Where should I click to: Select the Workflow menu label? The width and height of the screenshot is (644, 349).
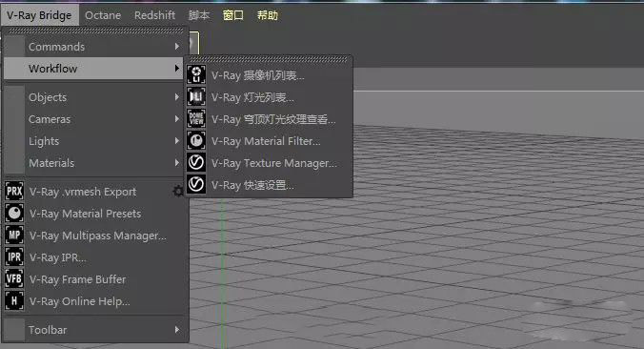53,69
